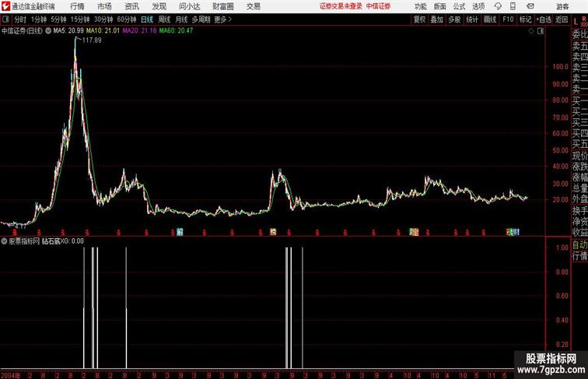
Task: Open the 选项 menu
Action: [478, 6]
